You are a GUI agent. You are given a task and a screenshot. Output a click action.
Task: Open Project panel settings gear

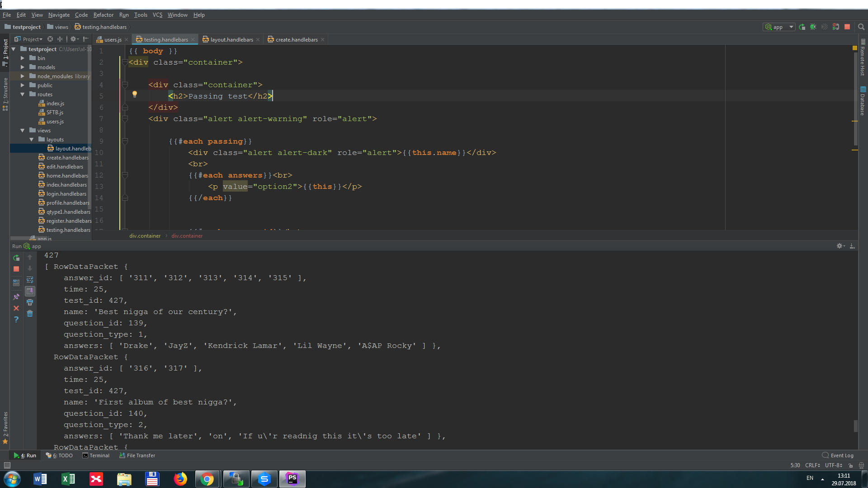point(74,39)
